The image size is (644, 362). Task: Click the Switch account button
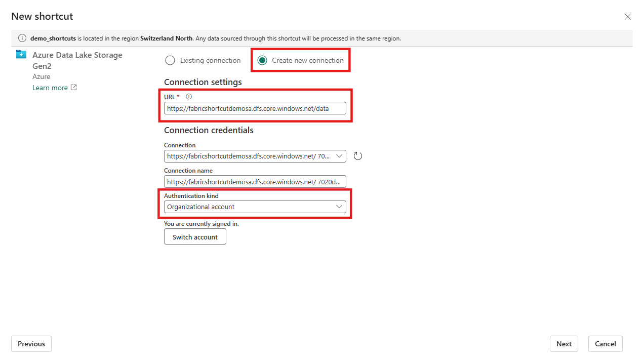pos(195,236)
